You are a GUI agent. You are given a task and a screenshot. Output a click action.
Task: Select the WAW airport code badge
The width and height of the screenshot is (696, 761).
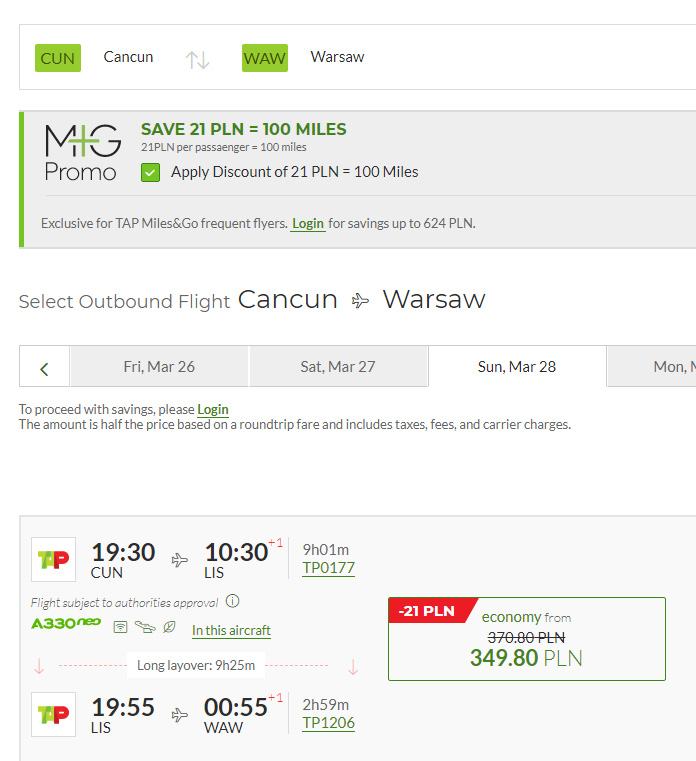pyautogui.click(x=265, y=58)
